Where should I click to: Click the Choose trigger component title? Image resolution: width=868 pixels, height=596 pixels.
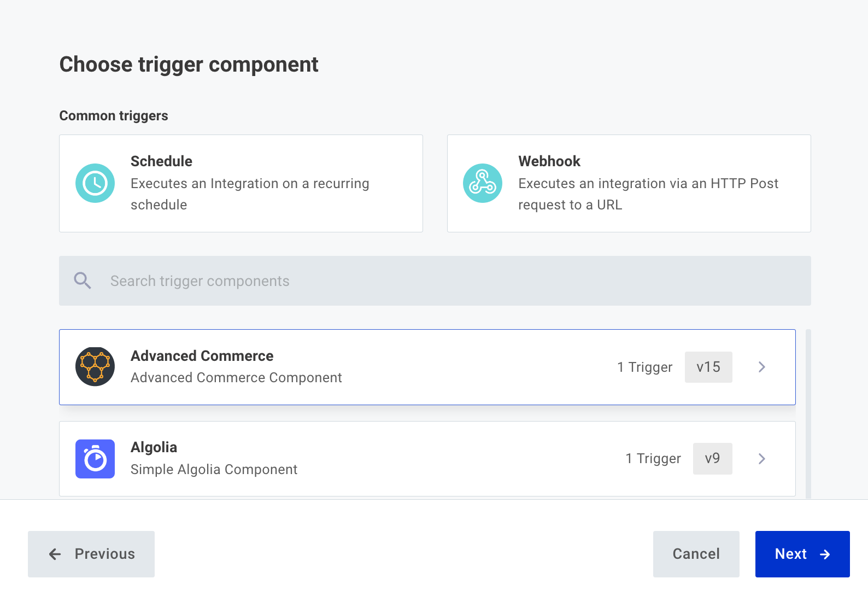click(x=189, y=64)
